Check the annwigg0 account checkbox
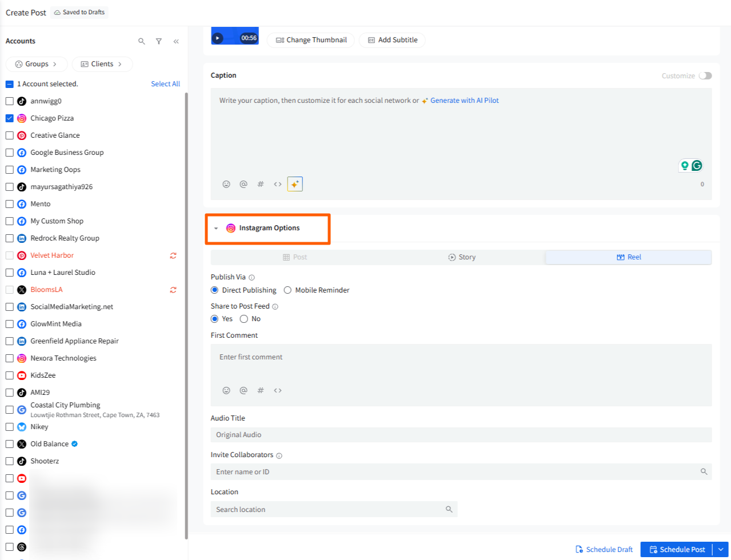 (10, 101)
